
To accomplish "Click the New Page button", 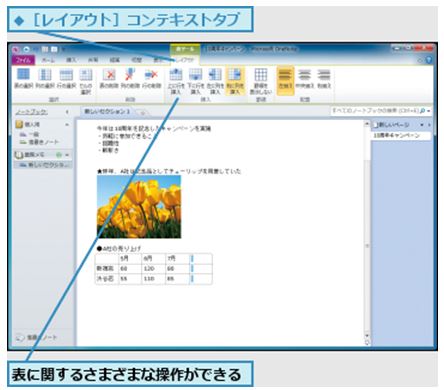I will (x=393, y=125).
